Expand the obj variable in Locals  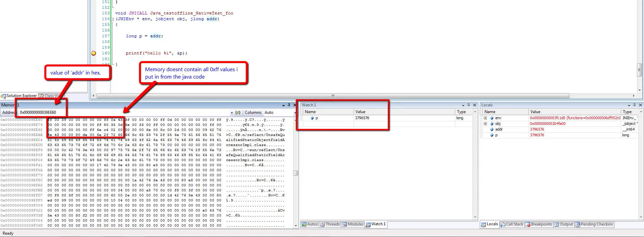(x=485, y=124)
